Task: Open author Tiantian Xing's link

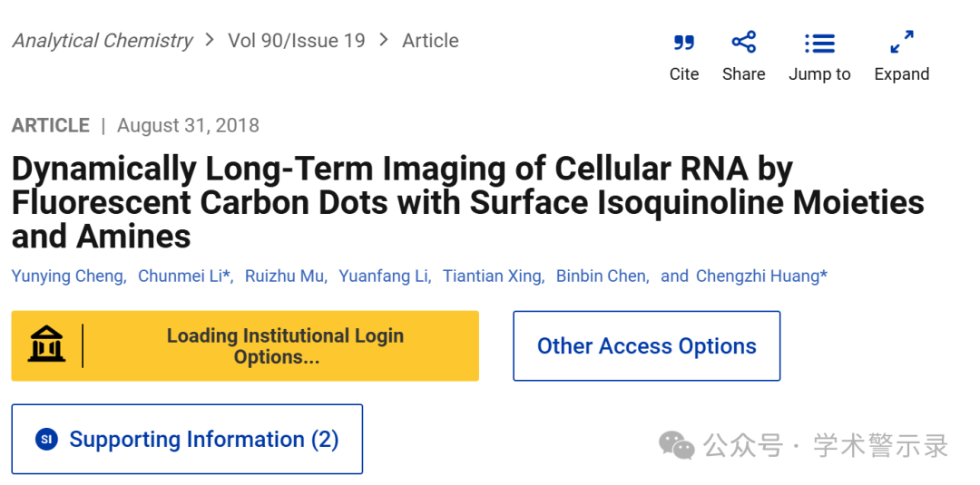Action: [492, 276]
